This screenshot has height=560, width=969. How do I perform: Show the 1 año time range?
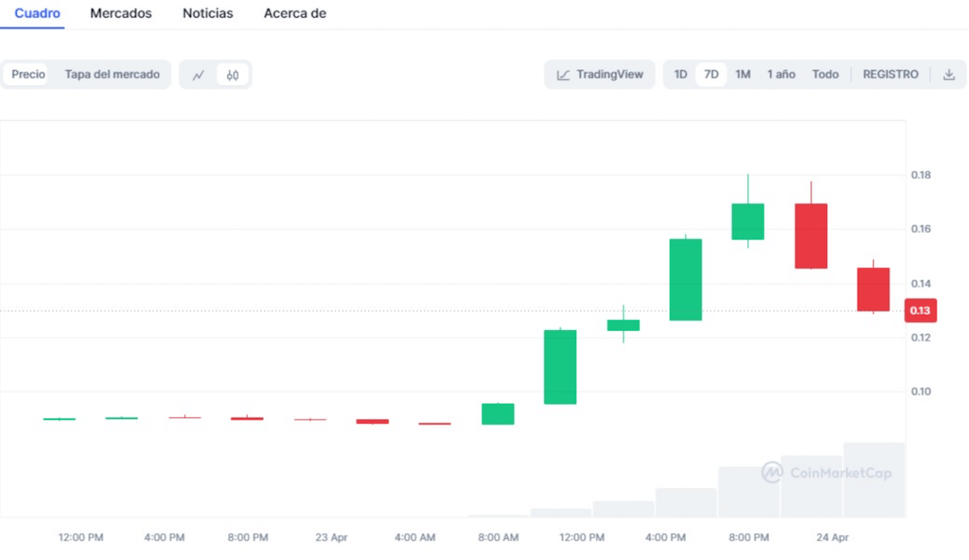tap(781, 74)
